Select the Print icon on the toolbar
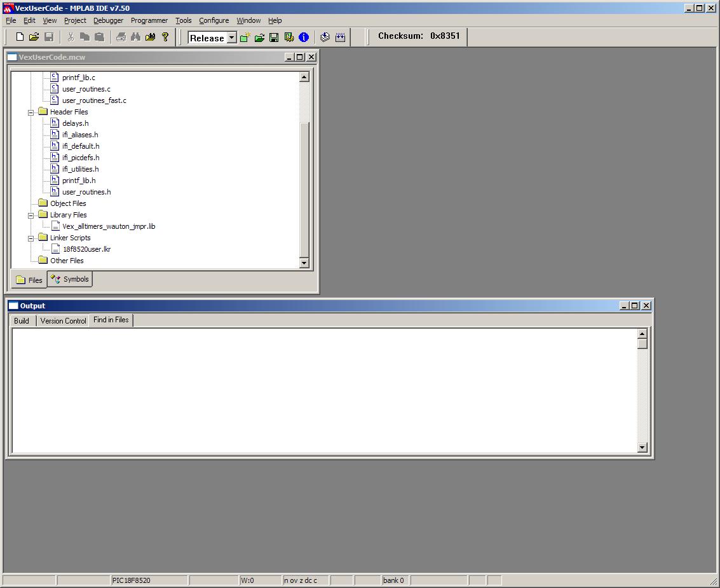Viewport: 720px width, 588px height. pos(120,37)
